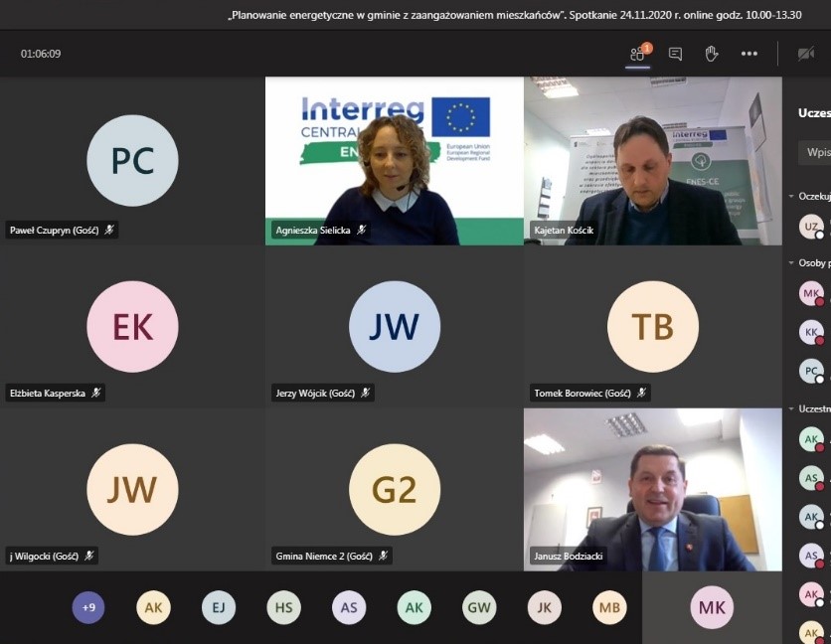The width and height of the screenshot is (831, 644).
Task: Click the JK avatar in bottom strip
Action: pos(545,607)
